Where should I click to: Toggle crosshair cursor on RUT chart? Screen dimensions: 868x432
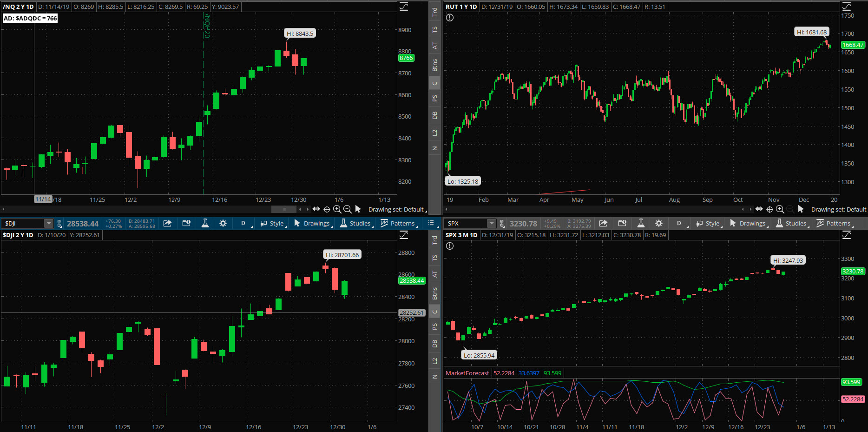click(769, 209)
